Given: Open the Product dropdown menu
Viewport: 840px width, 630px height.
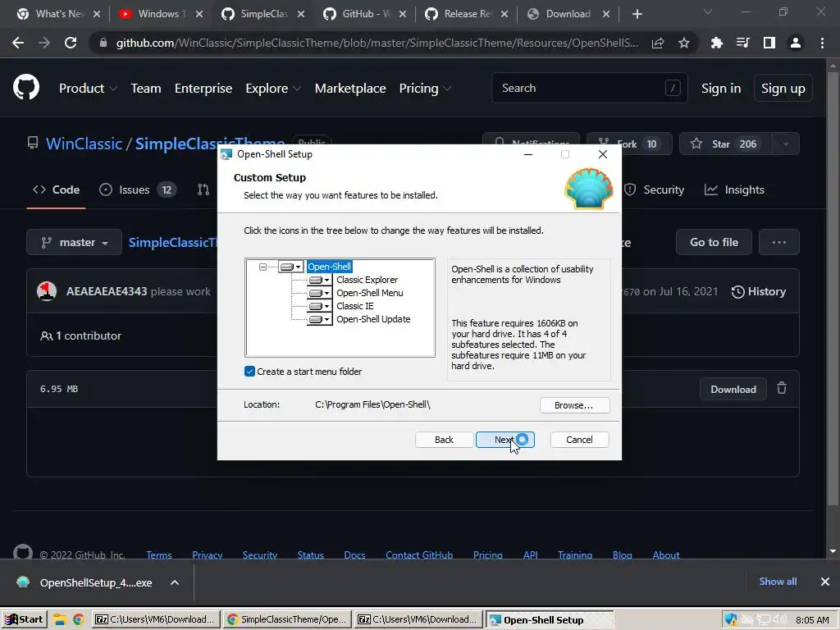Looking at the screenshot, I should 88,89.
